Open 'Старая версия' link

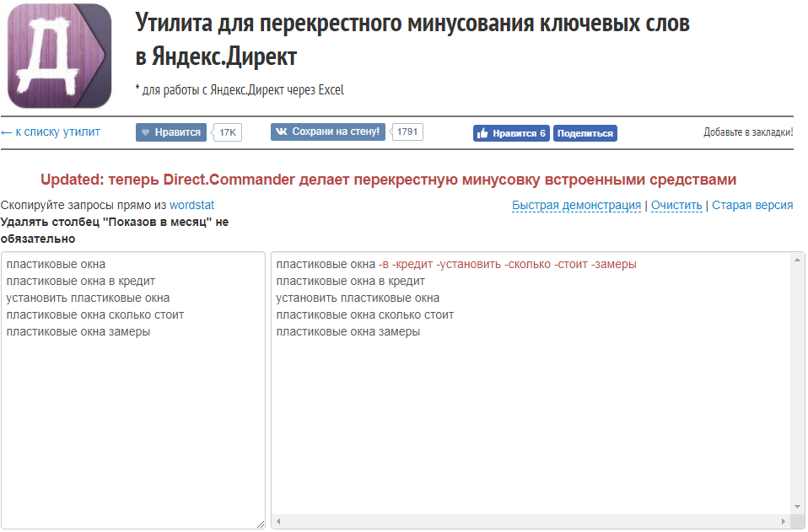tap(752, 205)
